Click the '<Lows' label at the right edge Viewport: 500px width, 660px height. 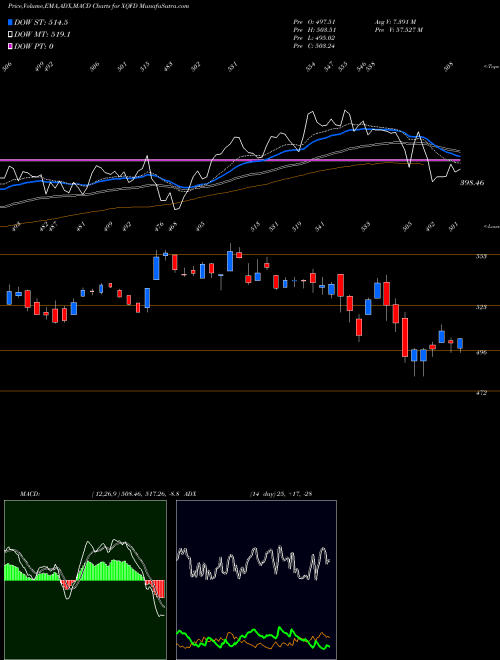click(x=491, y=226)
